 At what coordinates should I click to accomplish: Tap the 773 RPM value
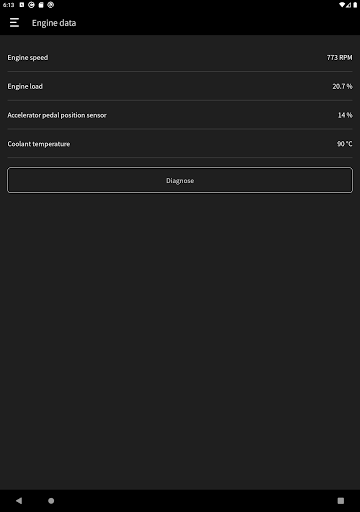[339, 57]
